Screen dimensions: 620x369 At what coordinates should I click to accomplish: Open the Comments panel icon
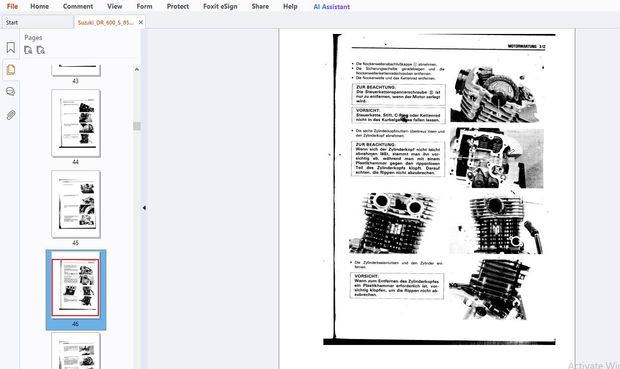(x=11, y=92)
